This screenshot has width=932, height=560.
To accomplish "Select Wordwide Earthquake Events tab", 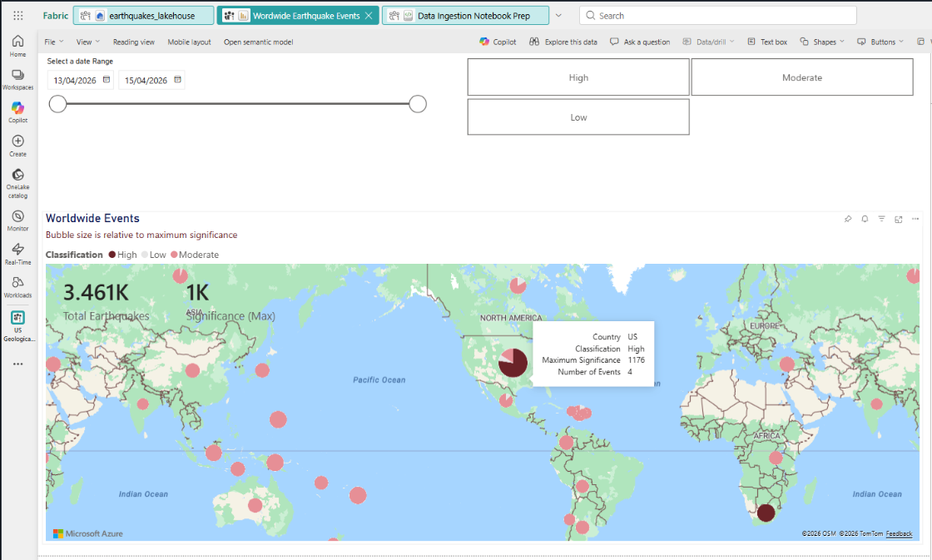I will coord(298,16).
